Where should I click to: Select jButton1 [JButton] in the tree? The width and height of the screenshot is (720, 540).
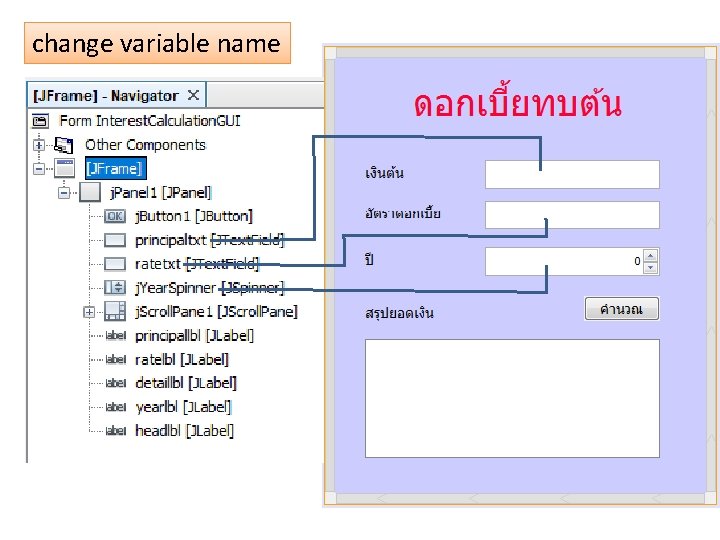coord(194,216)
